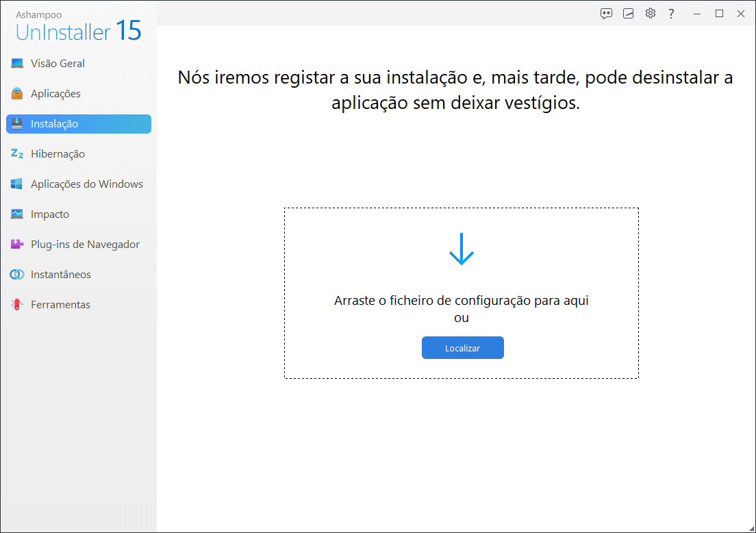The image size is (756, 533).
Task: Click the Windows logo icon in sidebar
Action: pyautogui.click(x=17, y=184)
